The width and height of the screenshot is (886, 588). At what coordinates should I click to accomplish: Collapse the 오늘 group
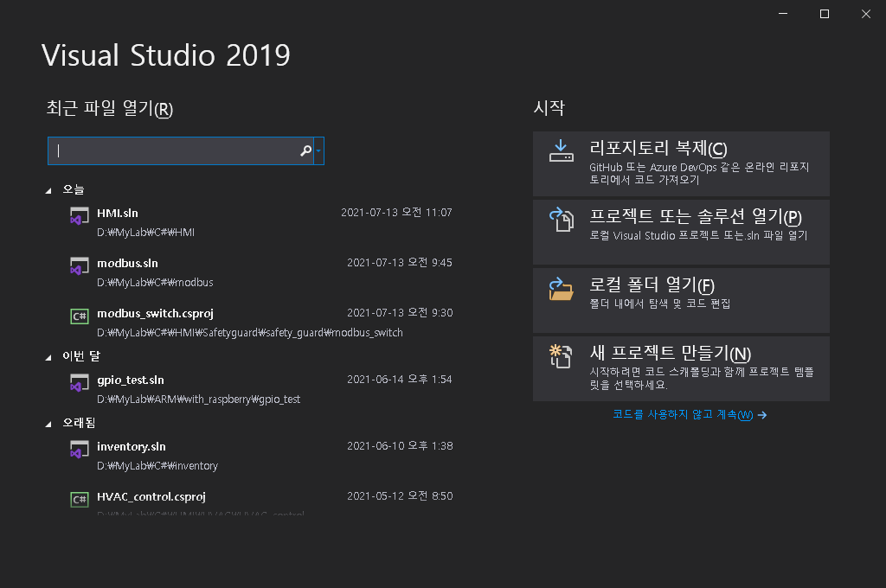point(48,191)
